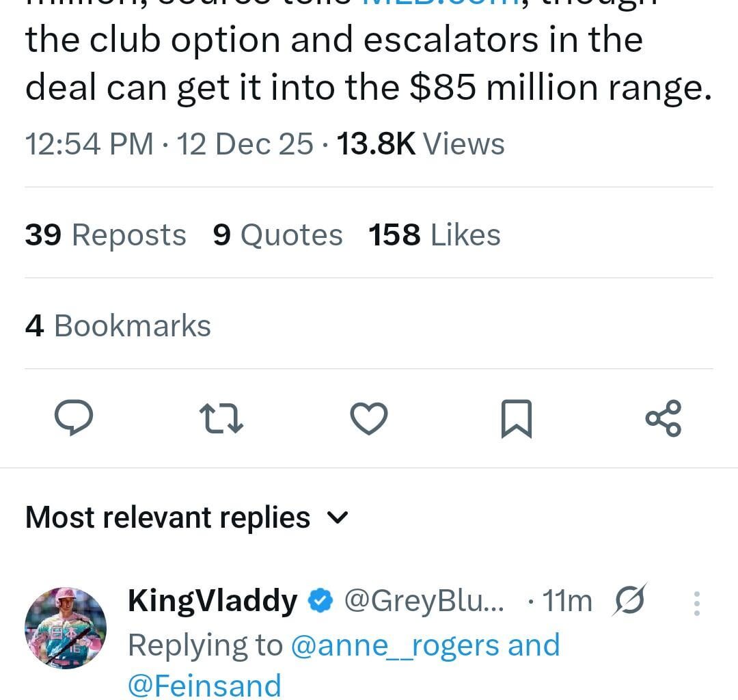The width and height of the screenshot is (738, 700).
Task: Open the three-dot menu on KingVladdy's reply
Action: [x=697, y=602]
